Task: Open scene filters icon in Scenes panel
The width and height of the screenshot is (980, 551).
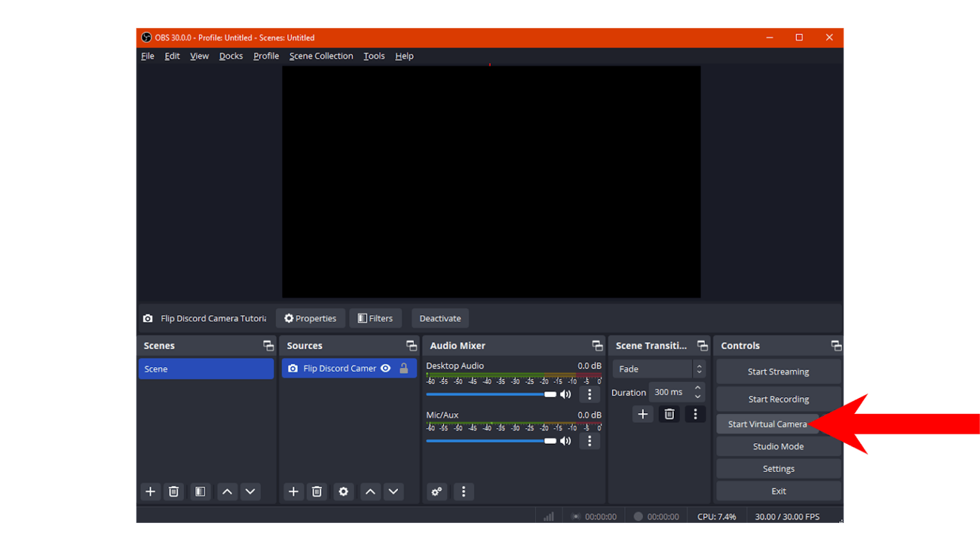Action: point(200,491)
